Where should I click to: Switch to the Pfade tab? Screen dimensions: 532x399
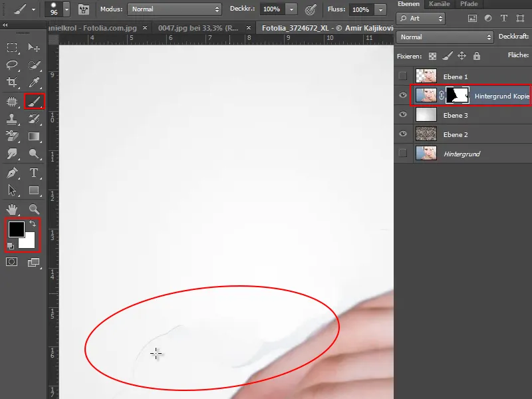pyautogui.click(x=469, y=4)
